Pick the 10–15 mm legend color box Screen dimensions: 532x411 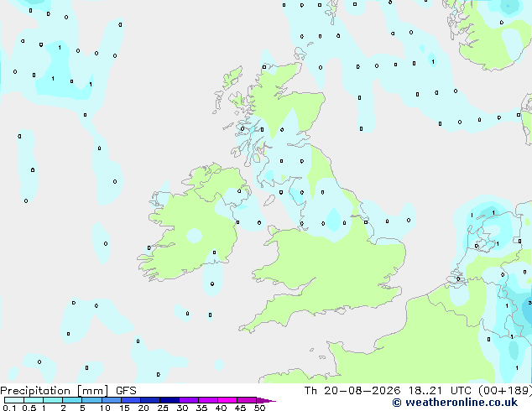click(x=111, y=400)
